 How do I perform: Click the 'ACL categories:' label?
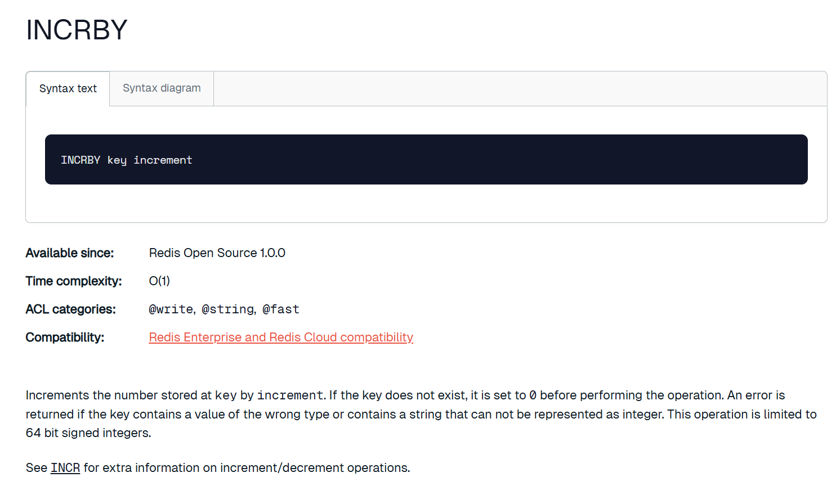coord(70,309)
